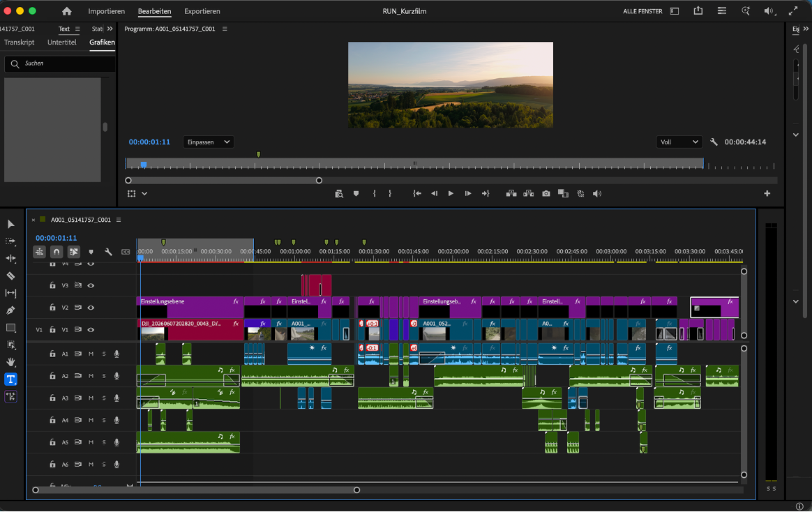This screenshot has width=812, height=512.
Task: Click the Extract button
Action: click(x=529, y=194)
